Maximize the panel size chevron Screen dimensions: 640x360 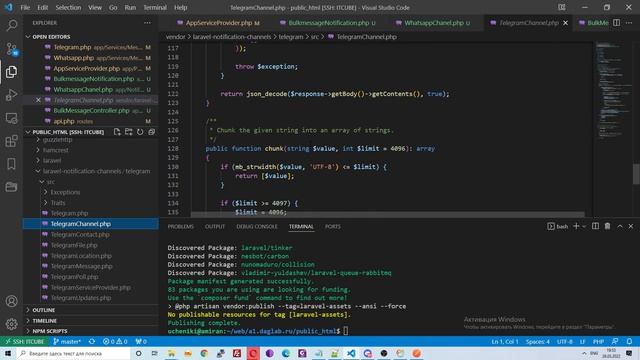coord(620,226)
